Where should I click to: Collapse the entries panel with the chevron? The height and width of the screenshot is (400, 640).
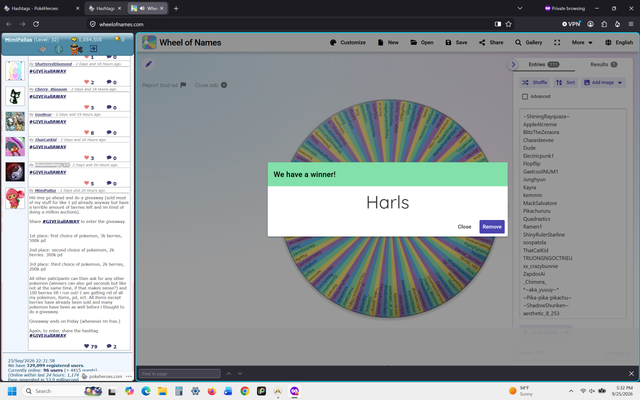513,64
